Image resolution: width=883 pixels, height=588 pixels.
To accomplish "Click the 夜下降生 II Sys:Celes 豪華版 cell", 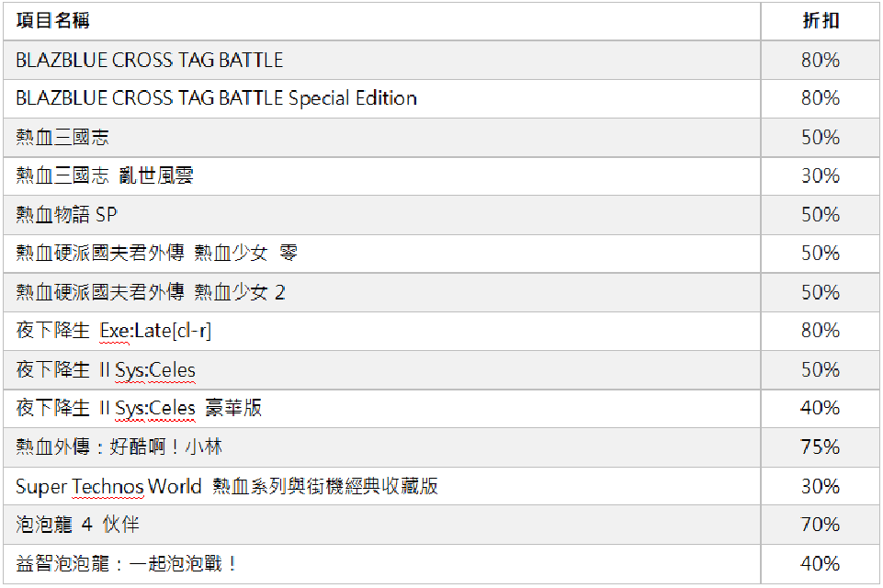I will pyautogui.click(x=139, y=408).
